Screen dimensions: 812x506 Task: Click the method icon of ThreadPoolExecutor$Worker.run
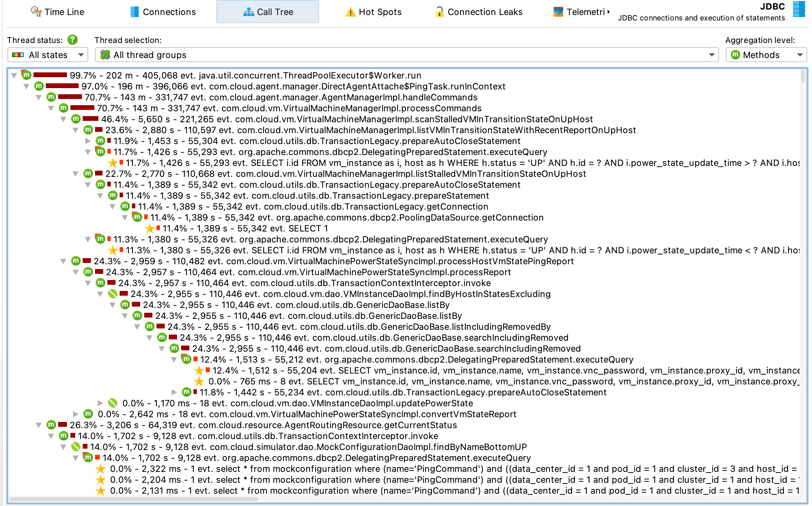[27, 75]
